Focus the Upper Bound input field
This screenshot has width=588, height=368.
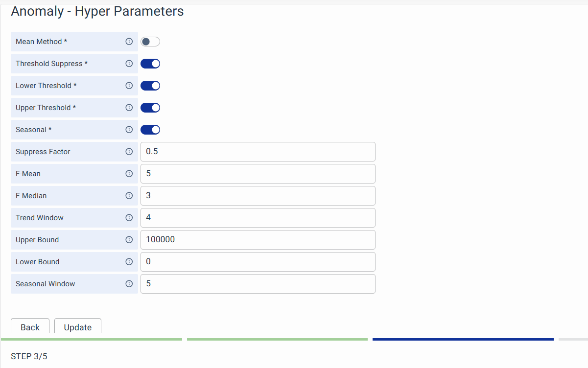(258, 240)
